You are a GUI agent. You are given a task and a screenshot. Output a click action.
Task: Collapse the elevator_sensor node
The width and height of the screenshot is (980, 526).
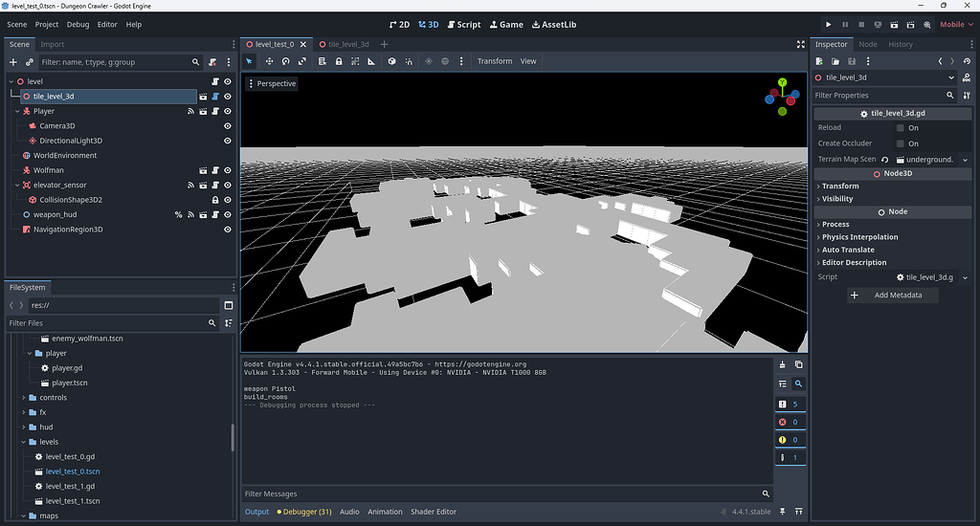pos(17,185)
